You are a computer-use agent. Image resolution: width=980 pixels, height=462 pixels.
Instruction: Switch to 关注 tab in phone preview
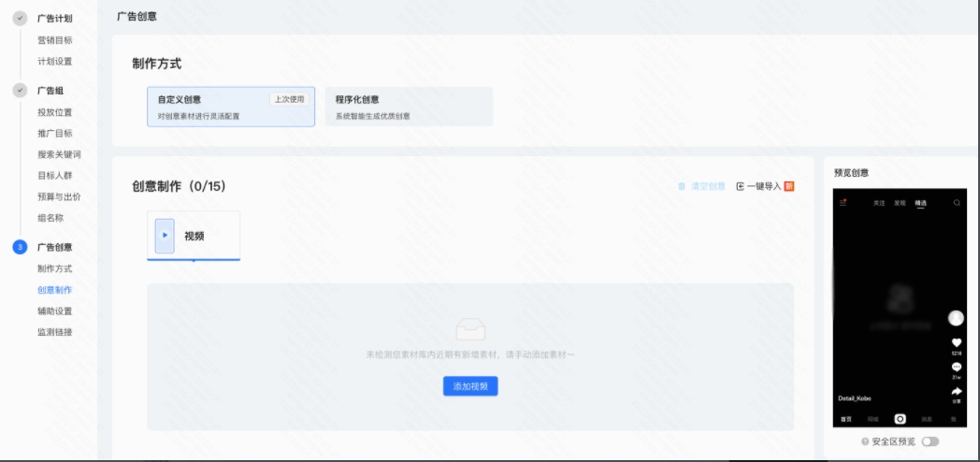point(879,203)
